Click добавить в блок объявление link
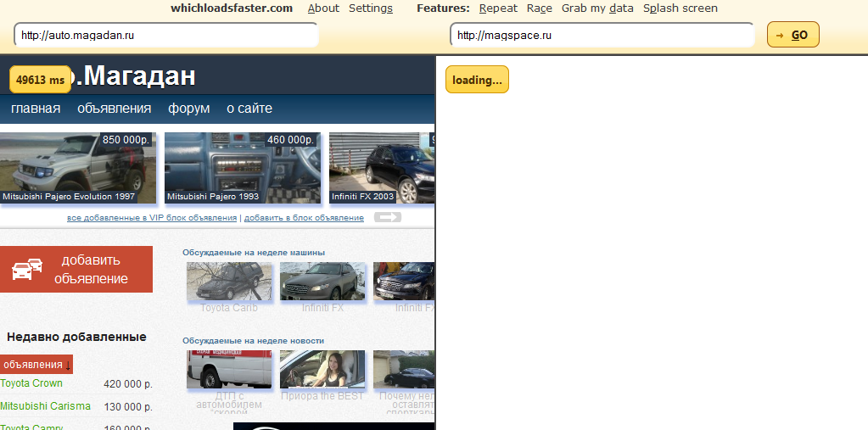Screen dimensions: 868x430 (x=304, y=219)
